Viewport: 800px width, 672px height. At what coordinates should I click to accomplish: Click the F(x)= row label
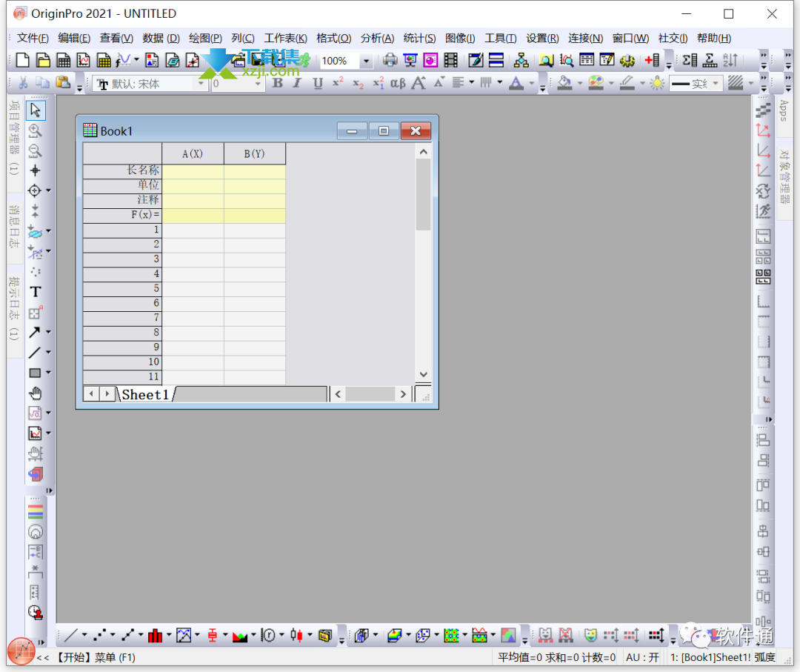(x=122, y=215)
